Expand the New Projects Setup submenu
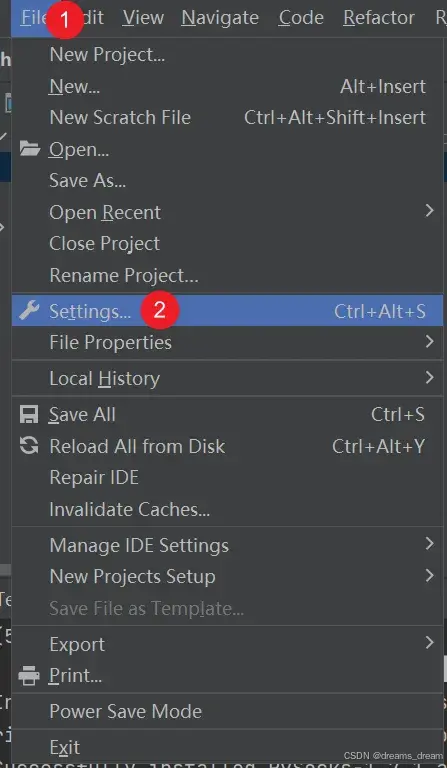This screenshot has width=447, height=768. pyautogui.click(x=227, y=576)
